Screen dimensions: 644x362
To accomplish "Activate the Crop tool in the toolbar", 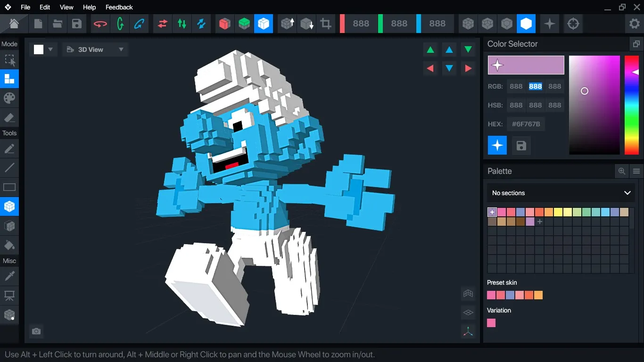I will pos(326,24).
